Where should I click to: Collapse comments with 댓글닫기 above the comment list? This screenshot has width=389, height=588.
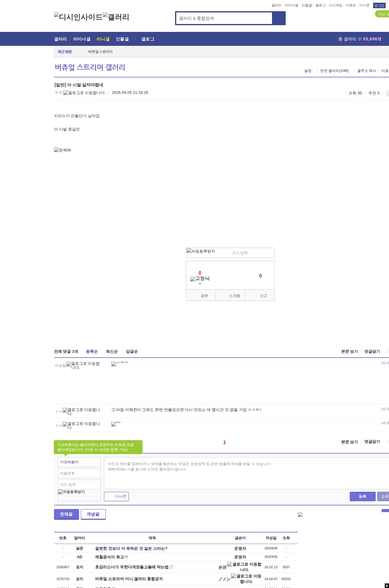tap(372, 352)
